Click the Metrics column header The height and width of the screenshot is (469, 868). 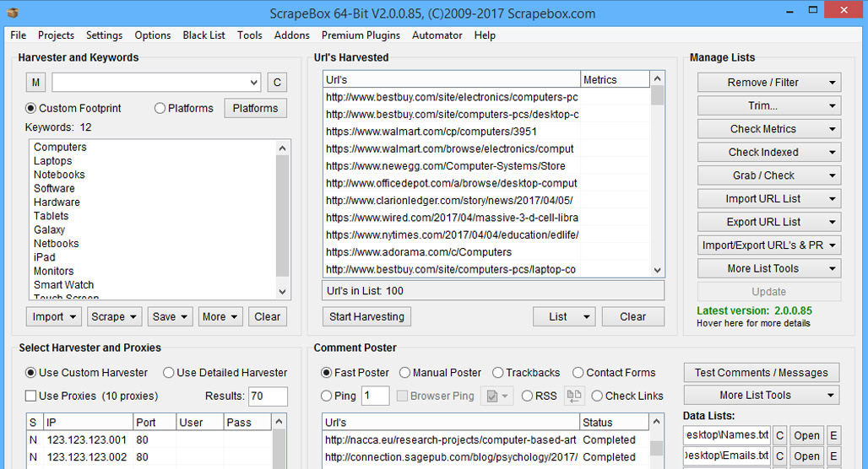tap(615, 79)
